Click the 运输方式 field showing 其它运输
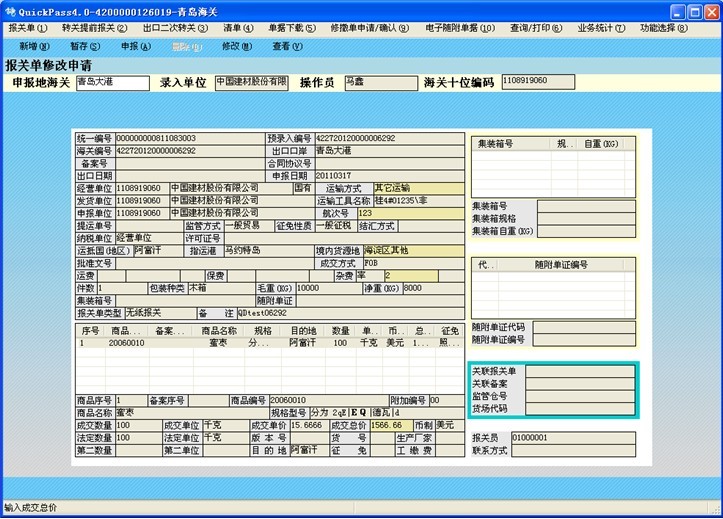 pyautogui.click(x=411, y=187)
